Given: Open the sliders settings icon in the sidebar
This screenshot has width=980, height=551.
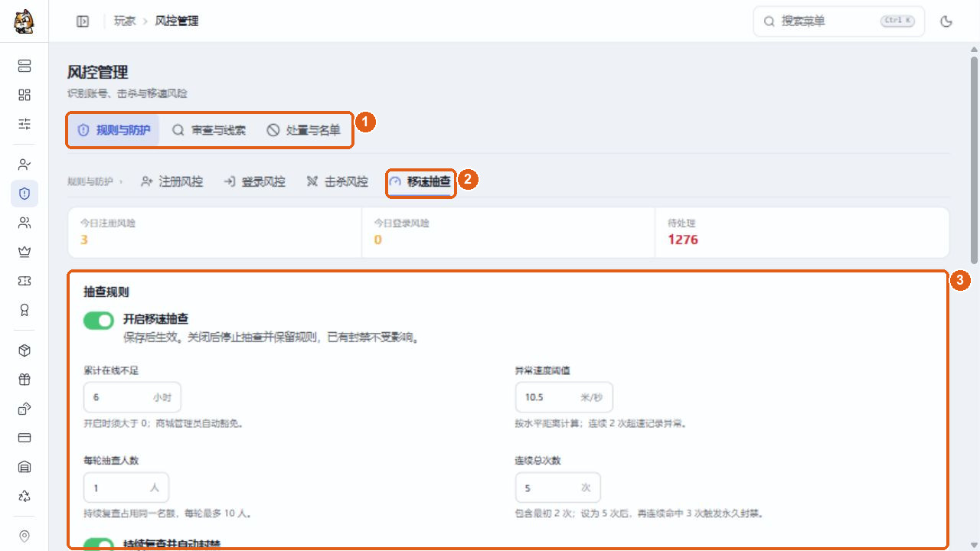Looking at the screenshot, I should 24,124.
